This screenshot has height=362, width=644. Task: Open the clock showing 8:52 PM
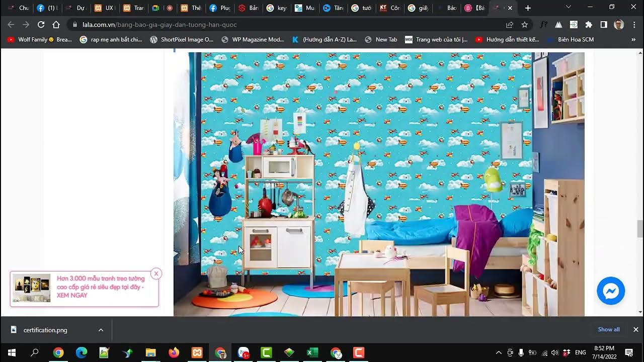[604, 352]
